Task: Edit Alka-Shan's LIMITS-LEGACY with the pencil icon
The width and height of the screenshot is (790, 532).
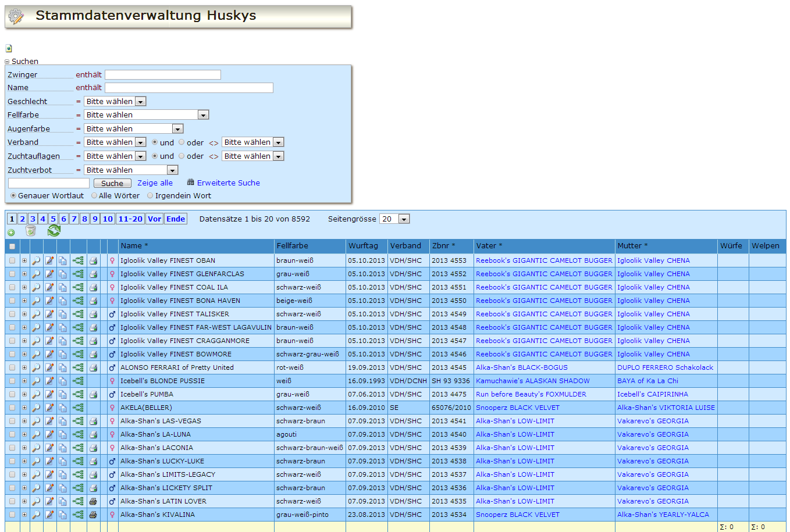Action: pyautogui.click(x=49, y=474)
